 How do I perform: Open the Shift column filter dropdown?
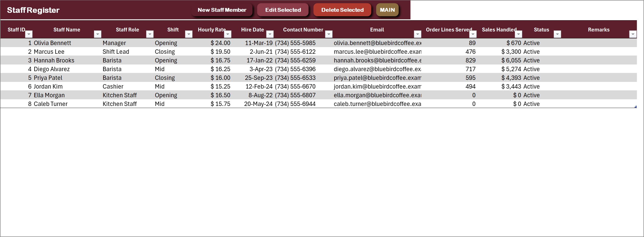[189, 34]
